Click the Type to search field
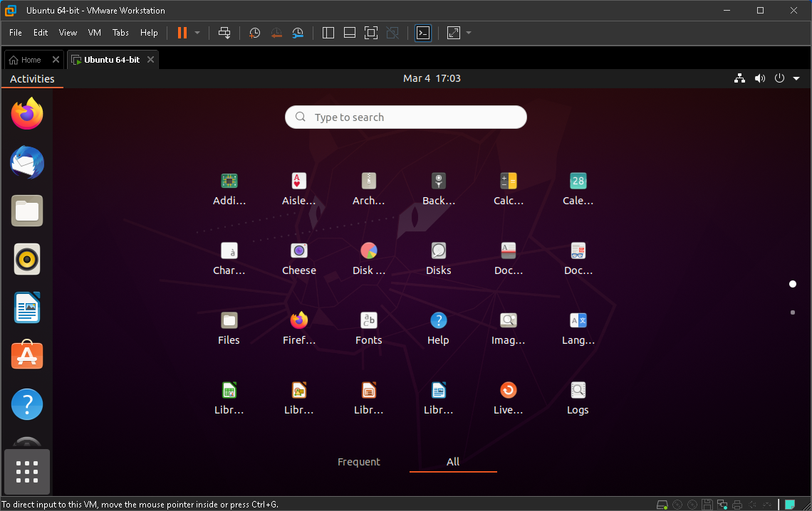 405,117
